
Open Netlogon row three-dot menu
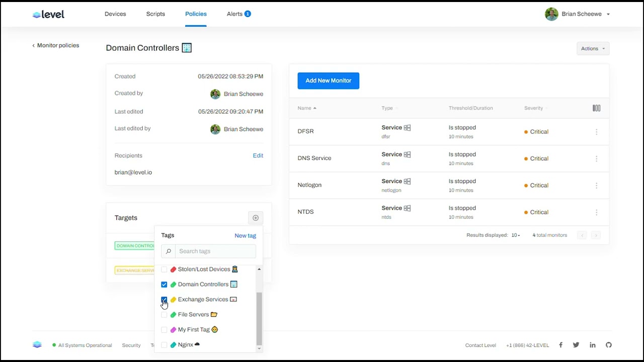click(596, 186)
